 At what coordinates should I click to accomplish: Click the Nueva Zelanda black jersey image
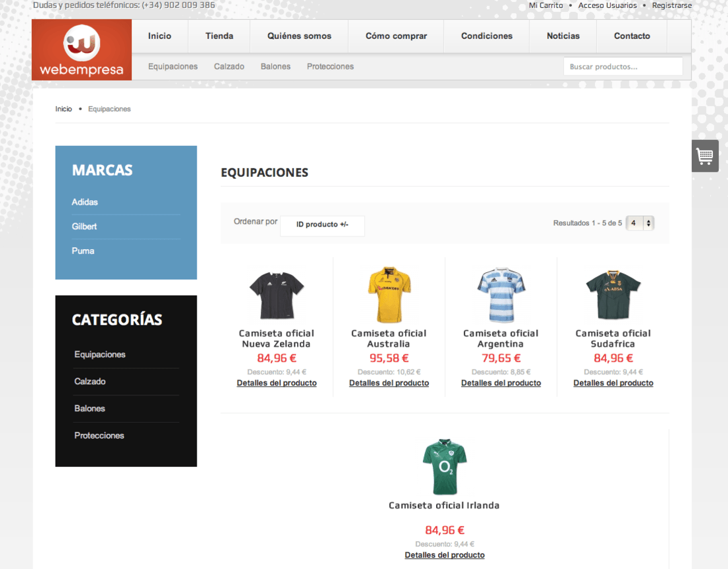(277, 295)
